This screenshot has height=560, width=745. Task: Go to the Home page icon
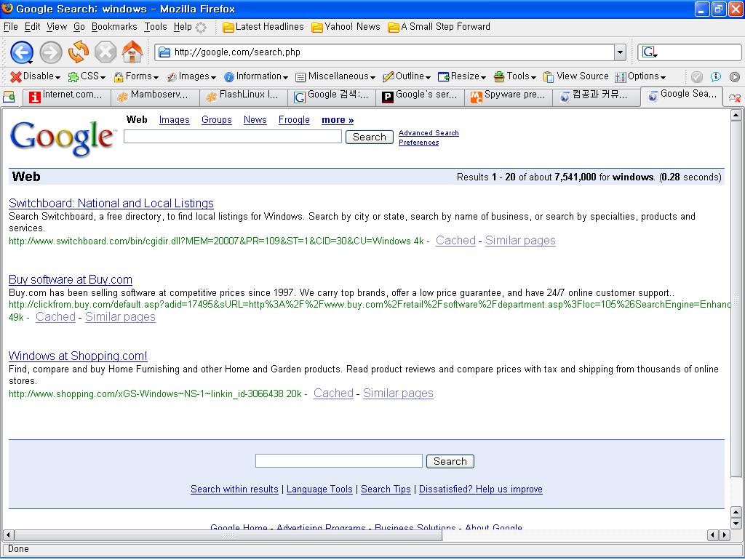132,52
